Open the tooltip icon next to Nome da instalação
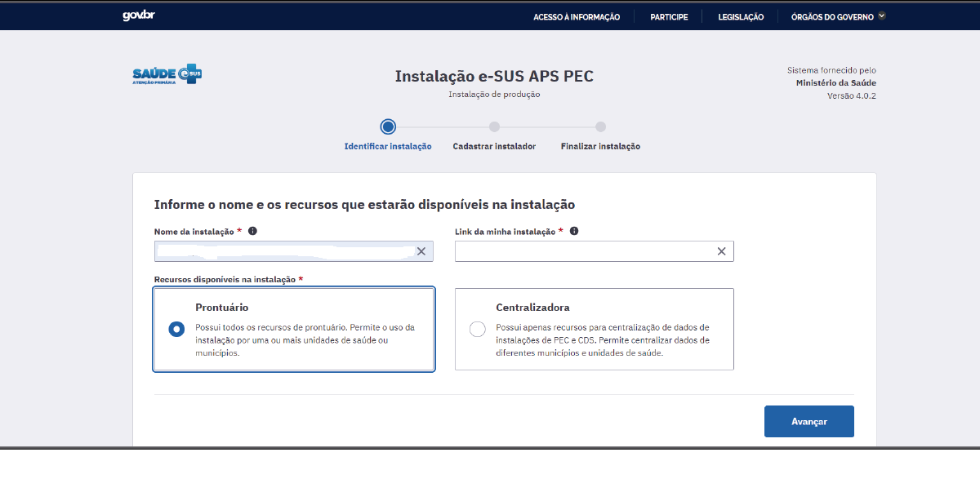 pos(252,231)
